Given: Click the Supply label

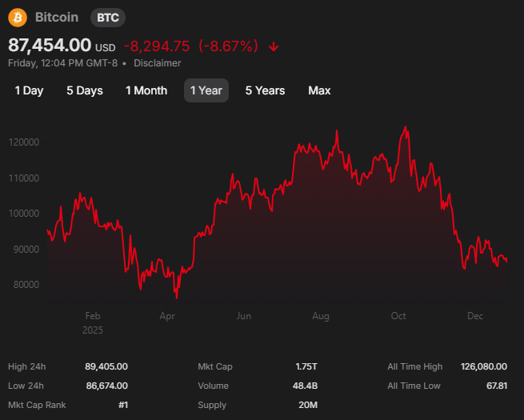Looking at the screenshot, I should point(212,406).
